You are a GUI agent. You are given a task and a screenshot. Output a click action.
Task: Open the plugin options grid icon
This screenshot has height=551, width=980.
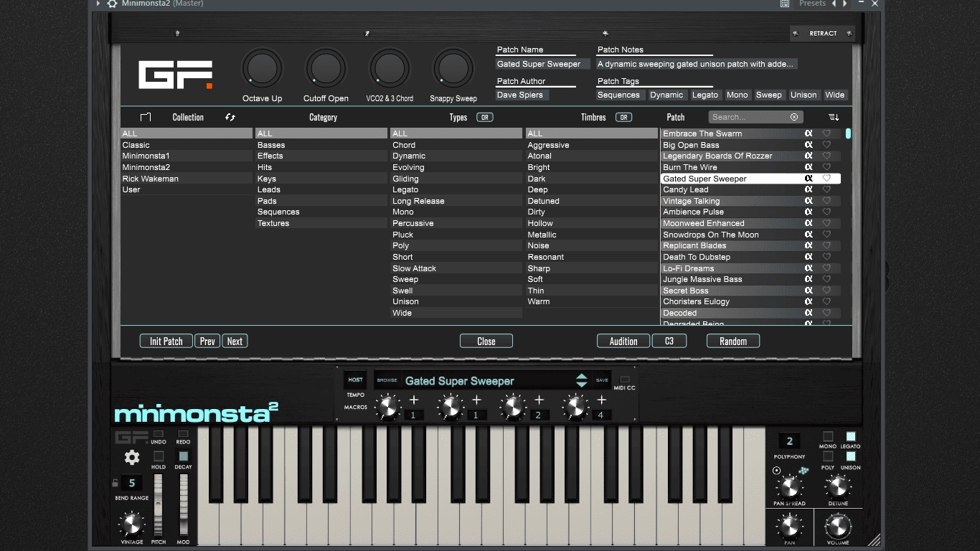coord(785,4)
